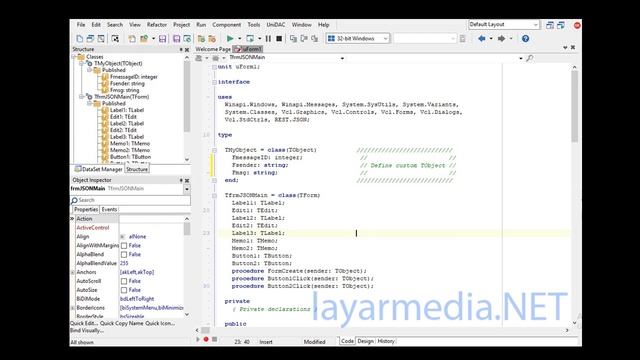Click the Add File to Project icon
The width and height of the screenshot is (640, 360).
[x=201, y=38]
